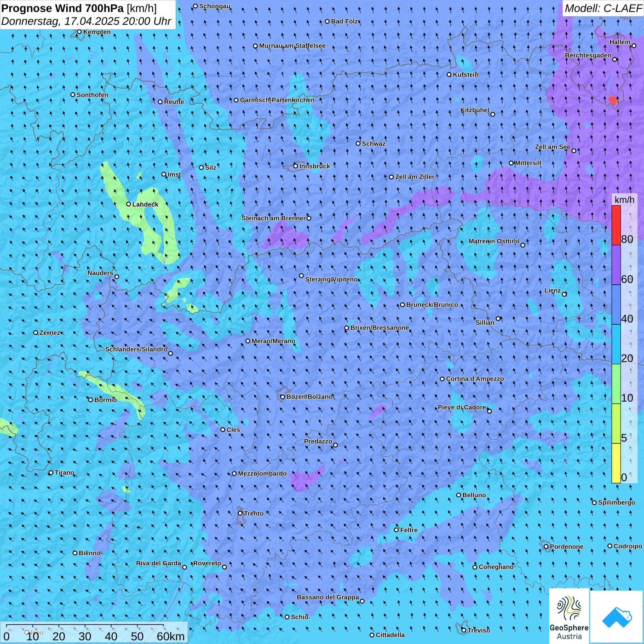Viewport: 644px width, 644px height.
Task: Select the Bienno location marker
Action: click(75, 553)
